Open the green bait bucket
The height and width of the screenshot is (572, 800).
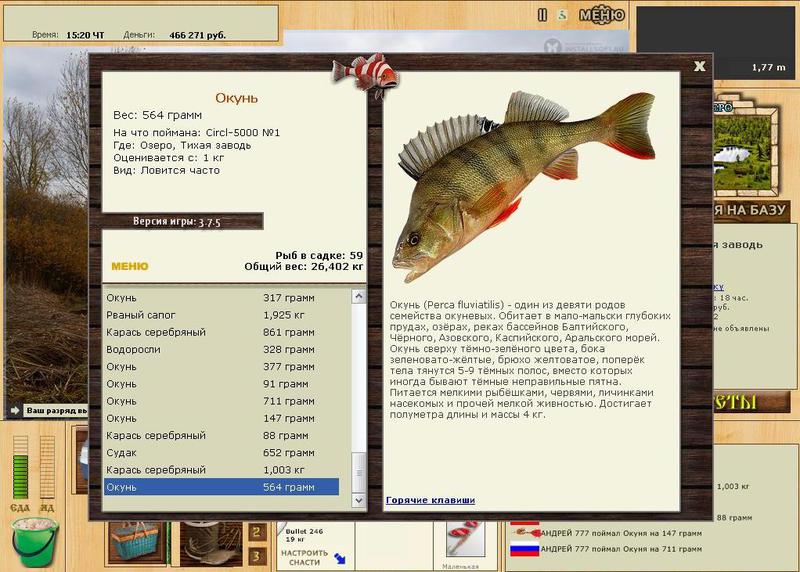coord(35,542)
